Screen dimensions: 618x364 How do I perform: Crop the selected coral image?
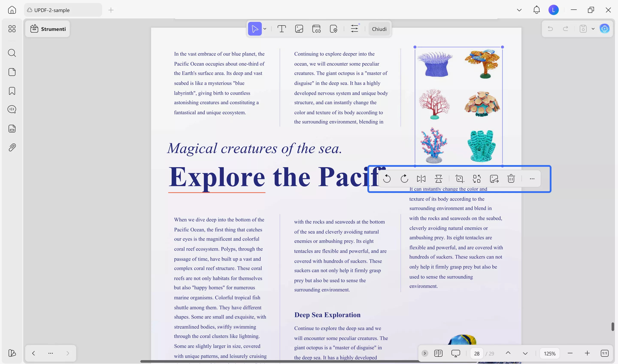click(x=459, y=179)
